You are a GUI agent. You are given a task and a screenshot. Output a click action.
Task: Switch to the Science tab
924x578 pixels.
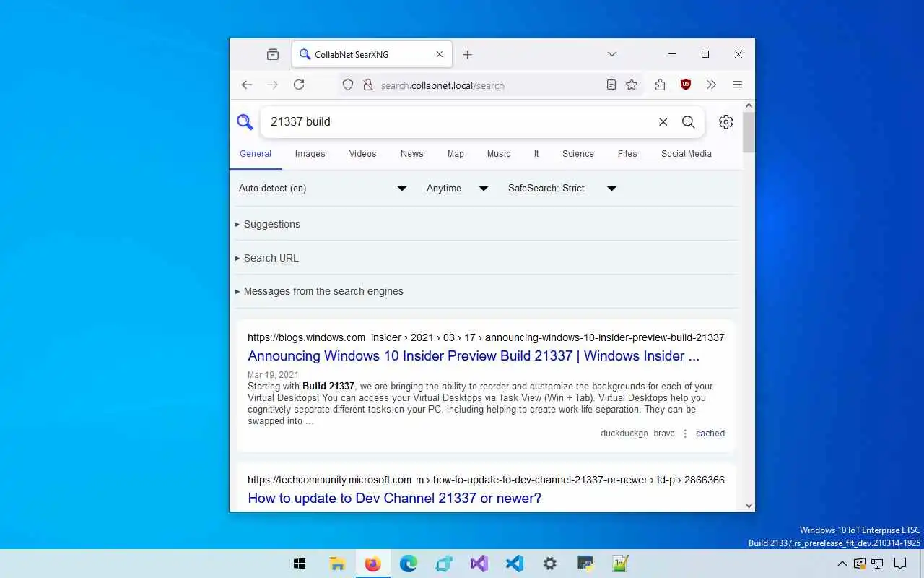(578, 154)
